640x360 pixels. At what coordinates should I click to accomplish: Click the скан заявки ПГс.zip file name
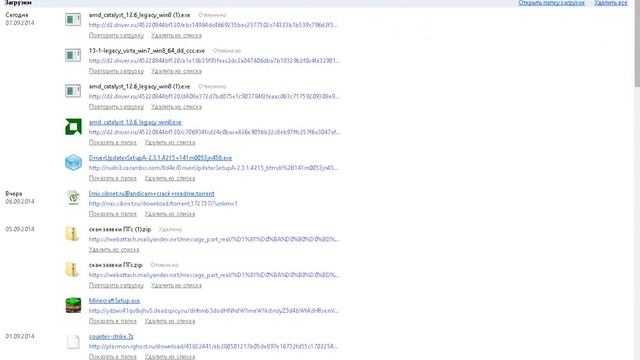116,265
